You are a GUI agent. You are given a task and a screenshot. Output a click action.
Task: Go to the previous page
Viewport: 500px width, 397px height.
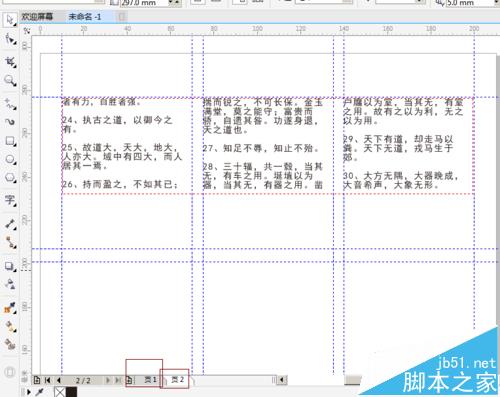(x=59, y=380)
